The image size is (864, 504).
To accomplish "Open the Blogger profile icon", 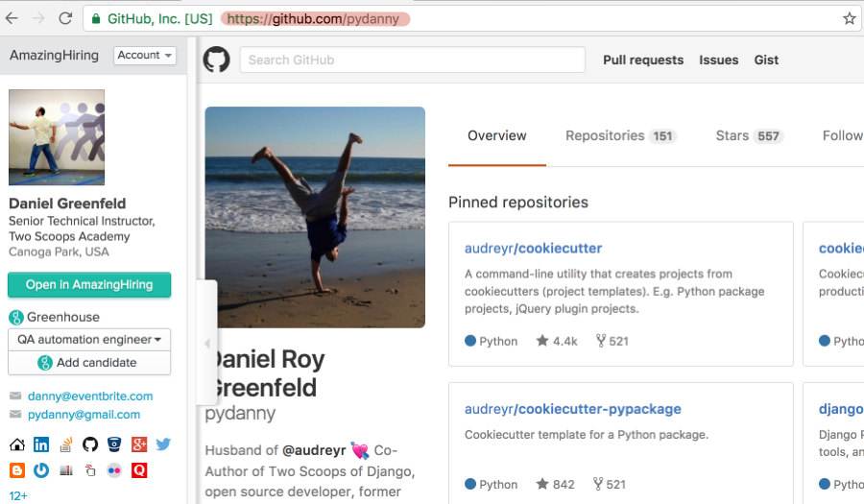I will coord(17,470).
